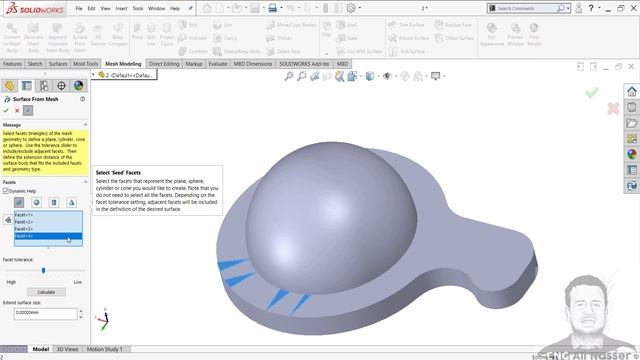Open the Help menu

pos(175,9)
